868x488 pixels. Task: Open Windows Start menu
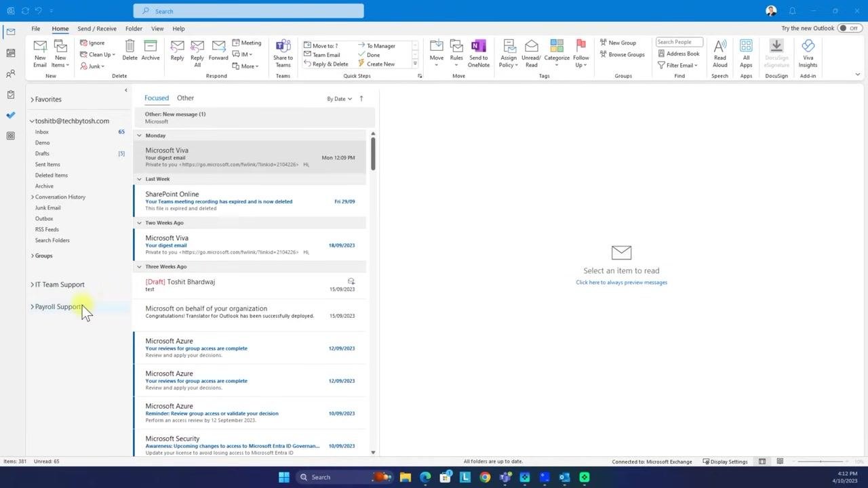[x=284, y=477]
